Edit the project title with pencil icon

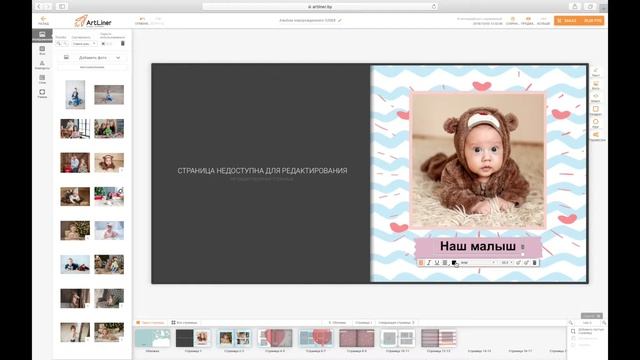coord(340,20)
